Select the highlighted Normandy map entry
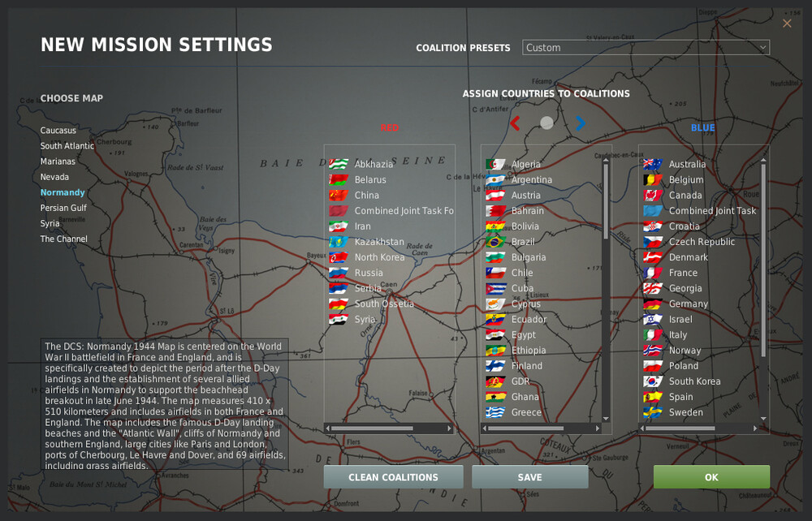 (63, 192)
